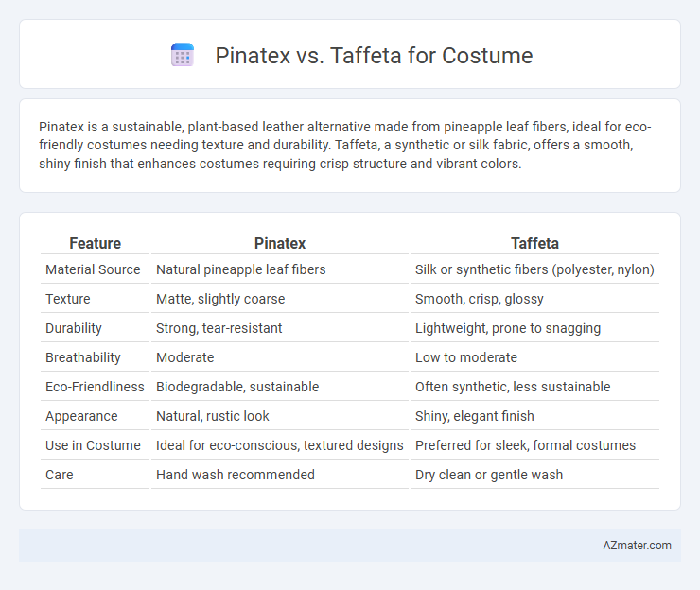Select the 'Texture' row label
The height and width of the screenshot is (590, 700).
[68, 299]
